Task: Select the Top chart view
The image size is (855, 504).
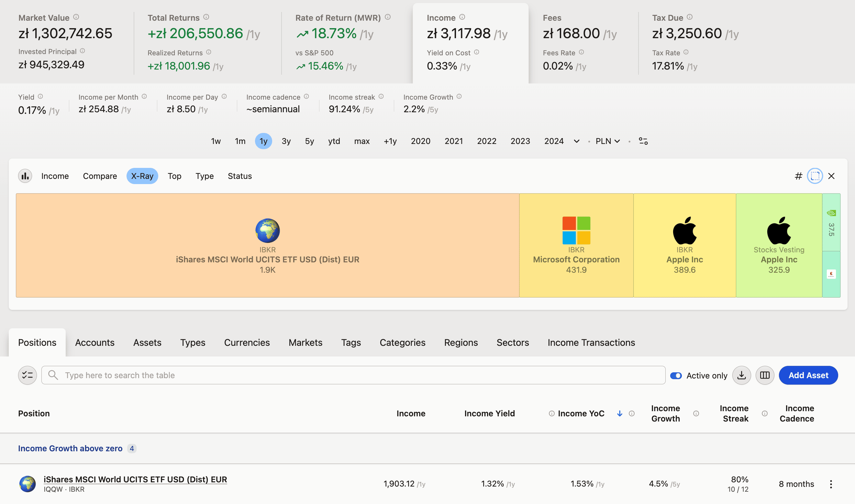Action: click(x=175, y=176)
